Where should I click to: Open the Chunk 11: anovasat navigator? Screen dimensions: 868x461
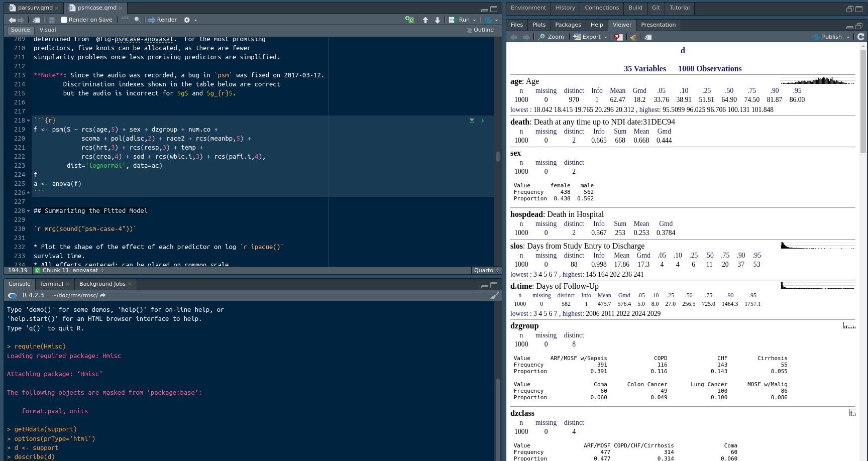[69, 271]
